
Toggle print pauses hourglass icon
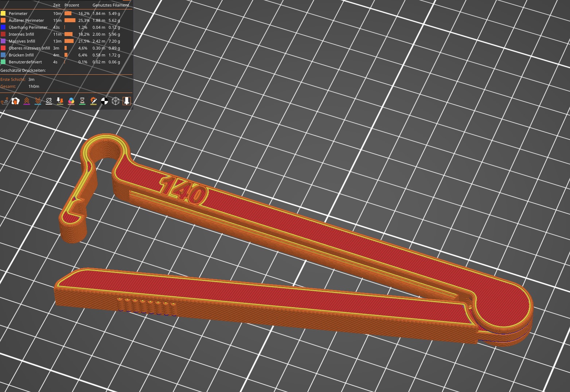coord(82,101)
